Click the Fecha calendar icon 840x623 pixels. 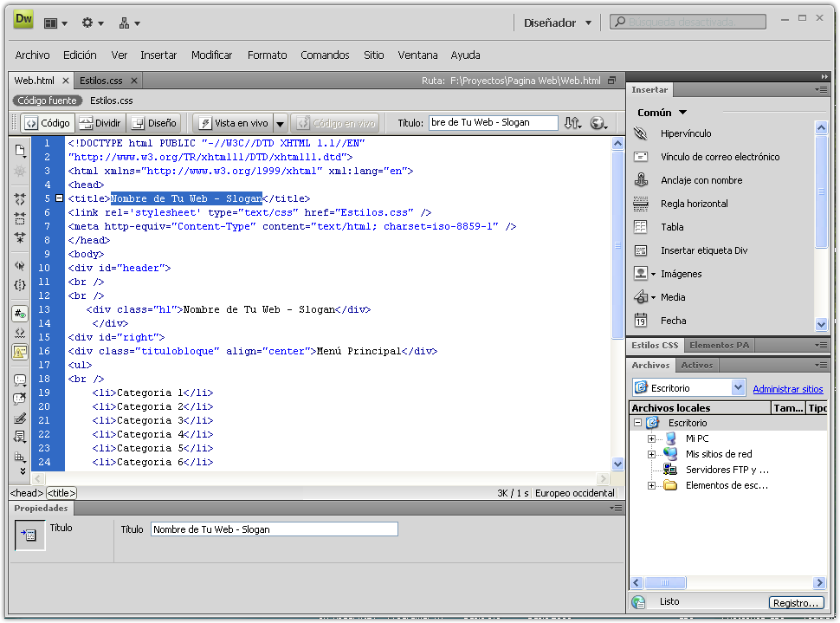click(641, 321)
